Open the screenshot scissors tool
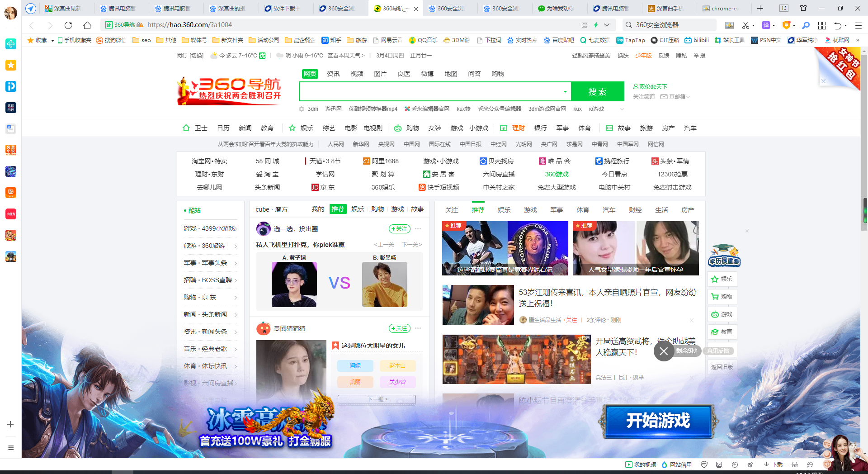 (745, 25)
